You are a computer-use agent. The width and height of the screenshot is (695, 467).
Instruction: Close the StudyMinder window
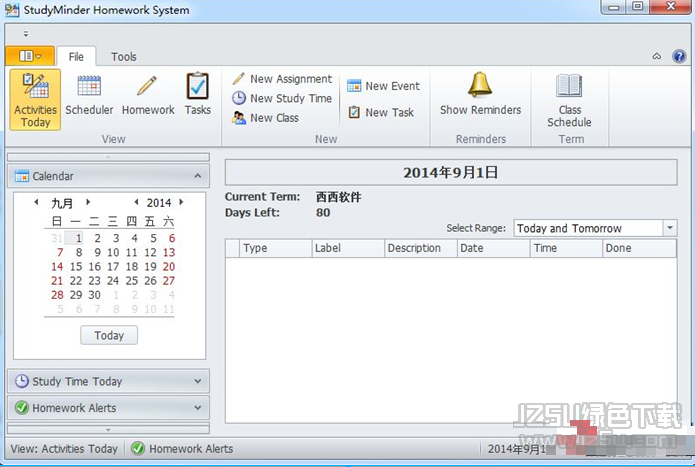coord(670,7)
